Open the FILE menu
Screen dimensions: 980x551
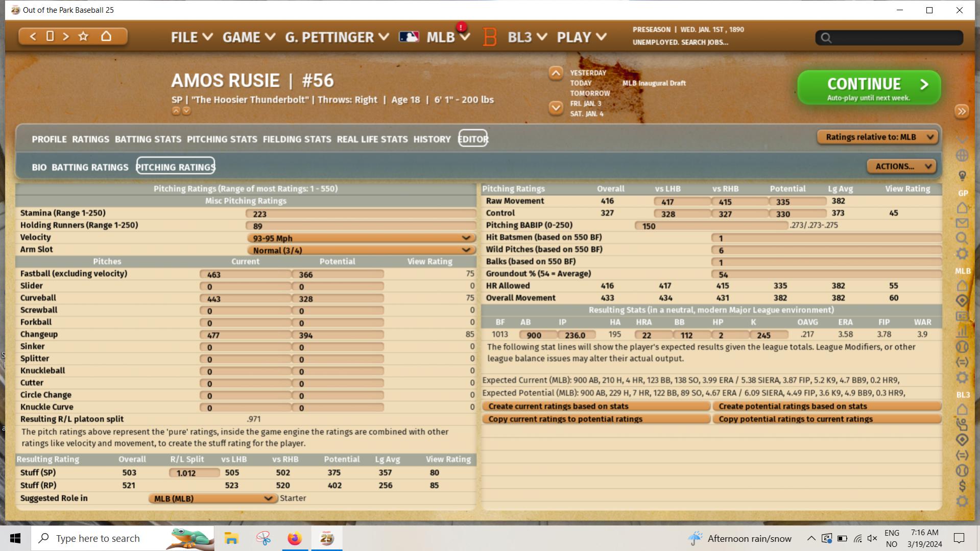tap(192, 37)
